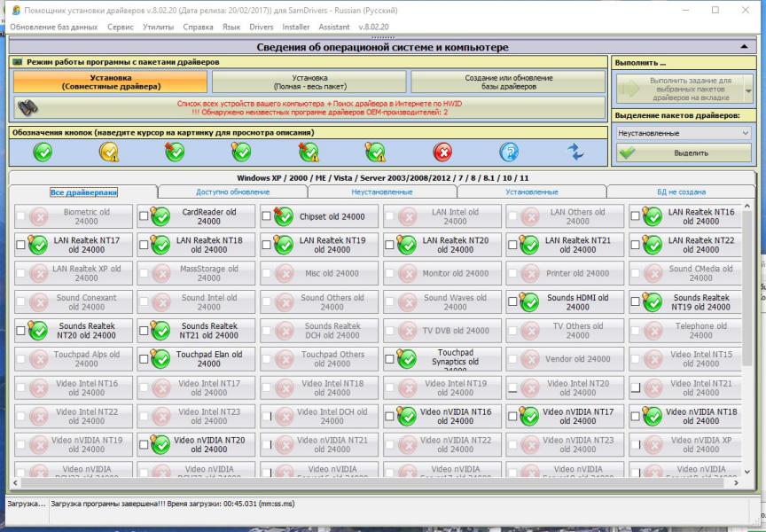Viewport: 766px width, 532px height.
Task: Open the Неустановленные selection dropdown
Action: 683,133
